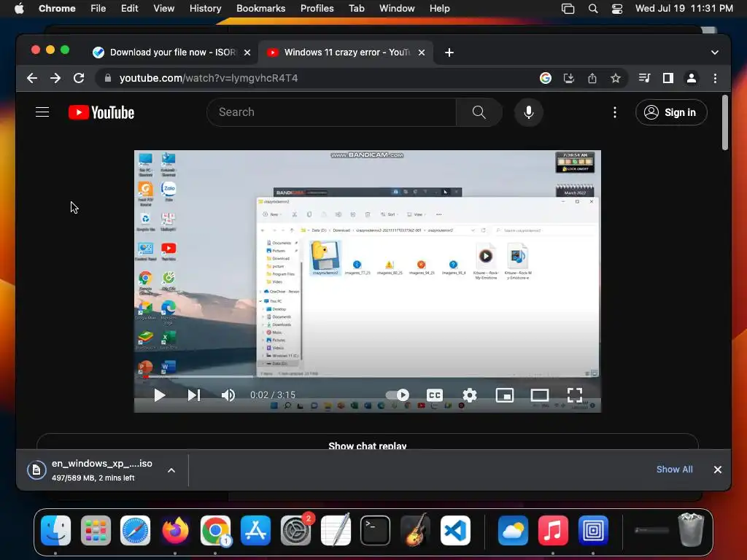Bookmark this tab star

tap(616, 78)
